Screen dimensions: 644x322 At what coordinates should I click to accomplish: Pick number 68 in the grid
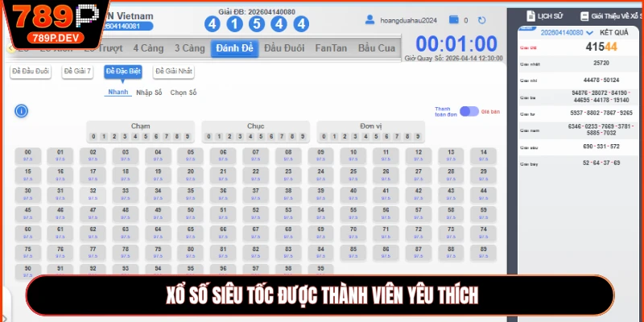[288, 233]
